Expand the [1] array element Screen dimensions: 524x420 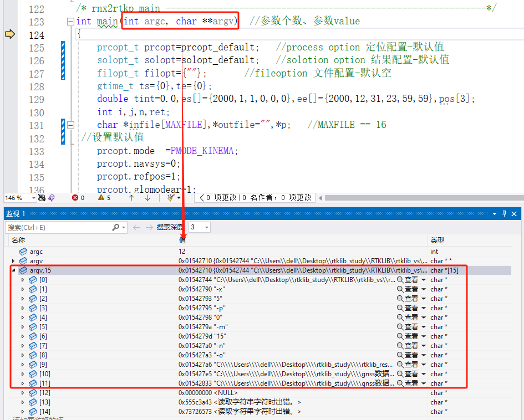tap(23, 289)
